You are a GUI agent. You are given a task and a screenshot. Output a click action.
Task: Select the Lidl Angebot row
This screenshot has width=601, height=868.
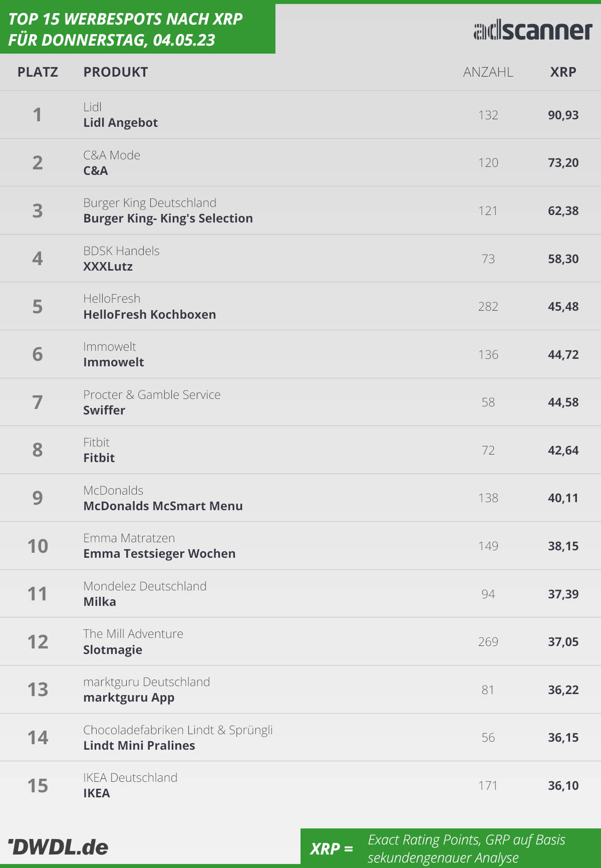coord(300,115)
